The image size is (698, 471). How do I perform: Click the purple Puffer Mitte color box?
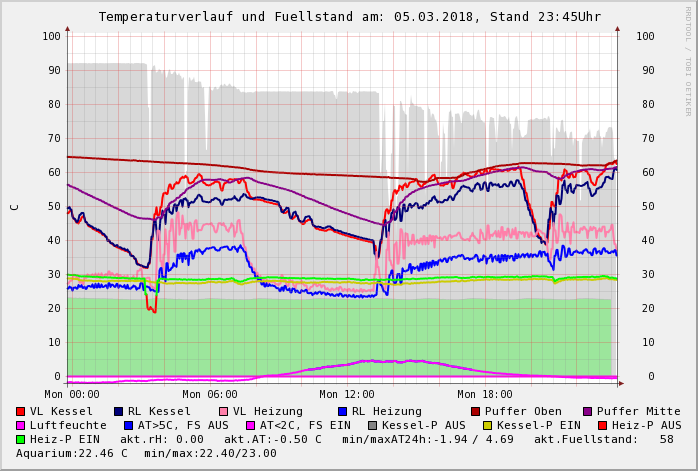[x=587, y=411]
